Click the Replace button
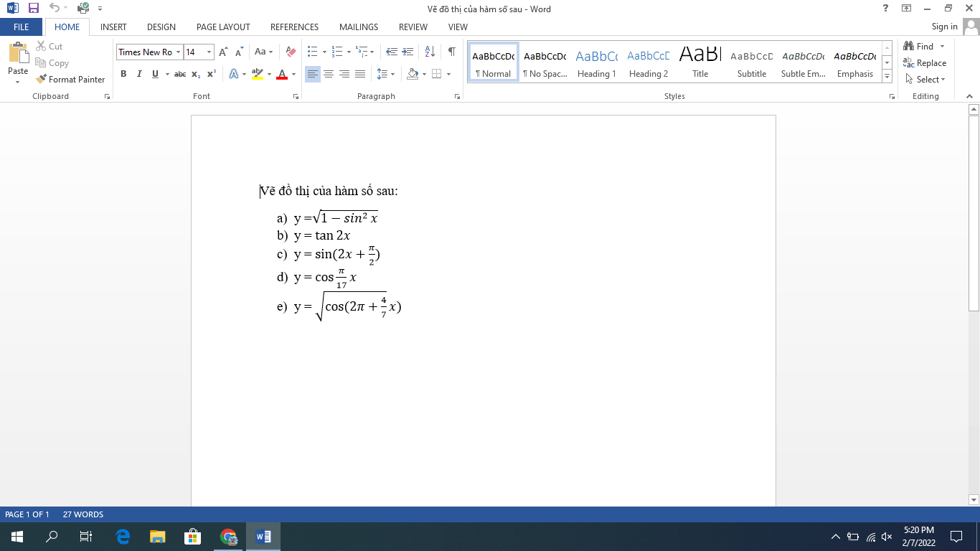Viewport: 980px width, 551px height. [925, 63]
